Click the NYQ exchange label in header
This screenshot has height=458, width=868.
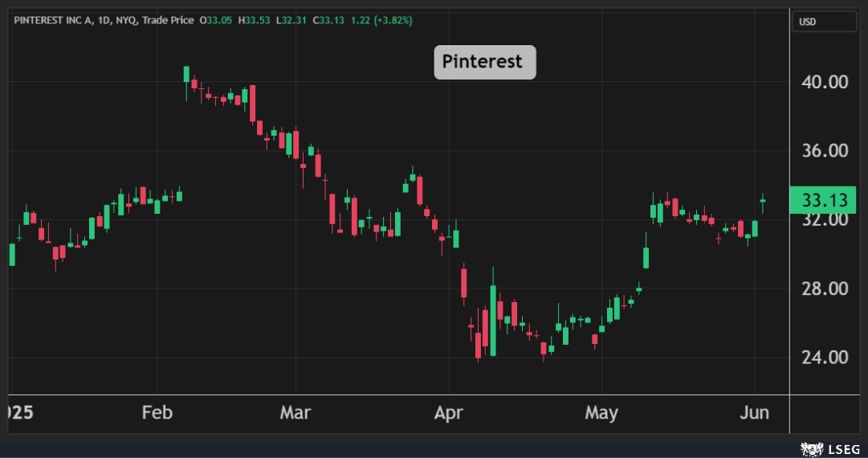pyautogui.click(x=125, y=21)
